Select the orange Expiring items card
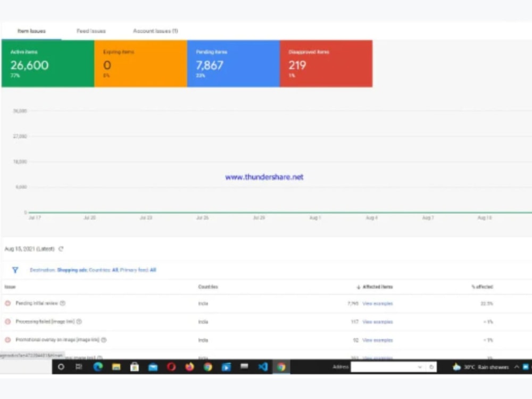 point(140,63)
